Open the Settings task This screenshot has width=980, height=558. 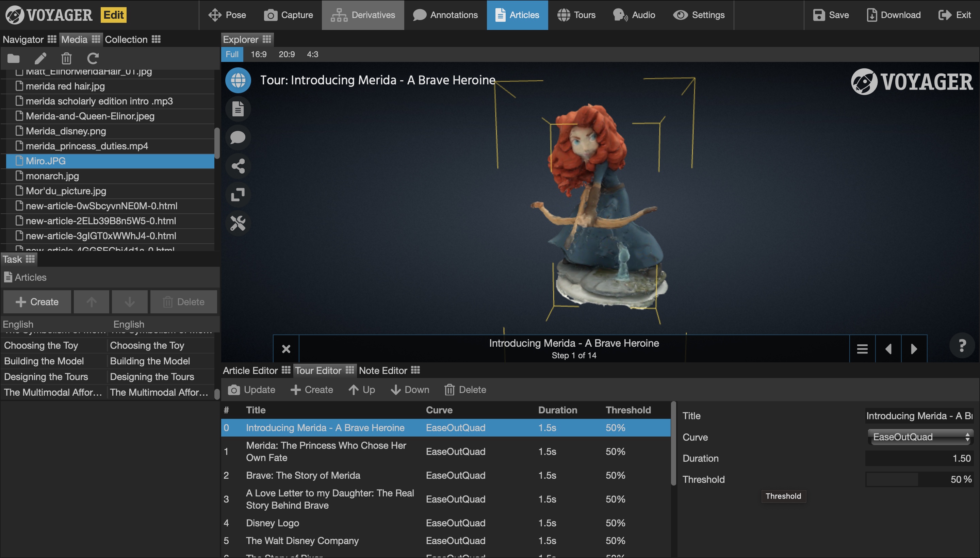point(699,15)
